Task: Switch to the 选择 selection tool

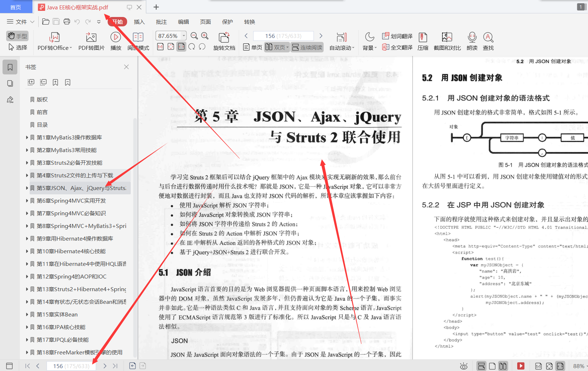Action: 17,47
